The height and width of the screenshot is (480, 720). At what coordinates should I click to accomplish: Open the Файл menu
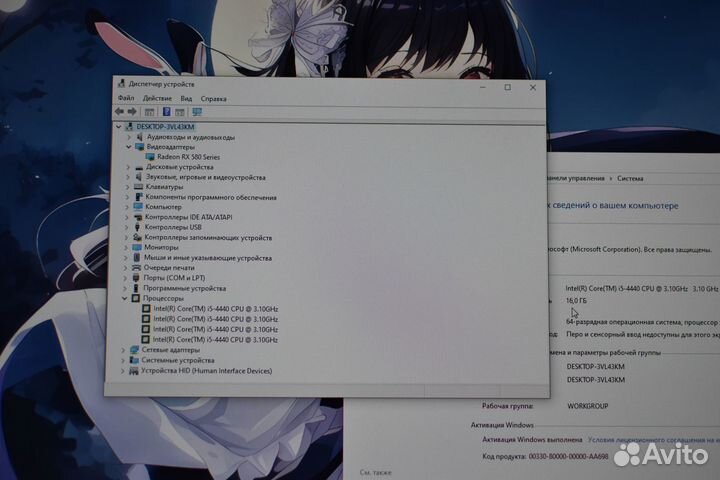point(125,99)
